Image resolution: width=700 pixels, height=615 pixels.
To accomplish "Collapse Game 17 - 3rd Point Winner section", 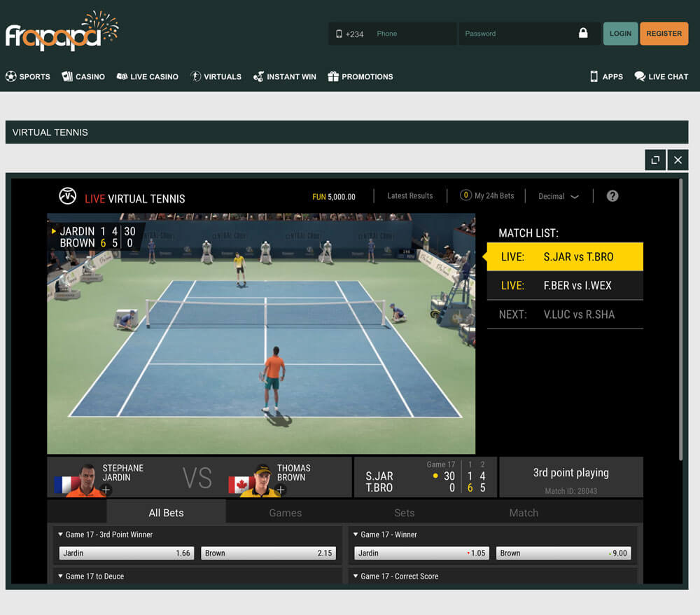I will tap(61, 534).
